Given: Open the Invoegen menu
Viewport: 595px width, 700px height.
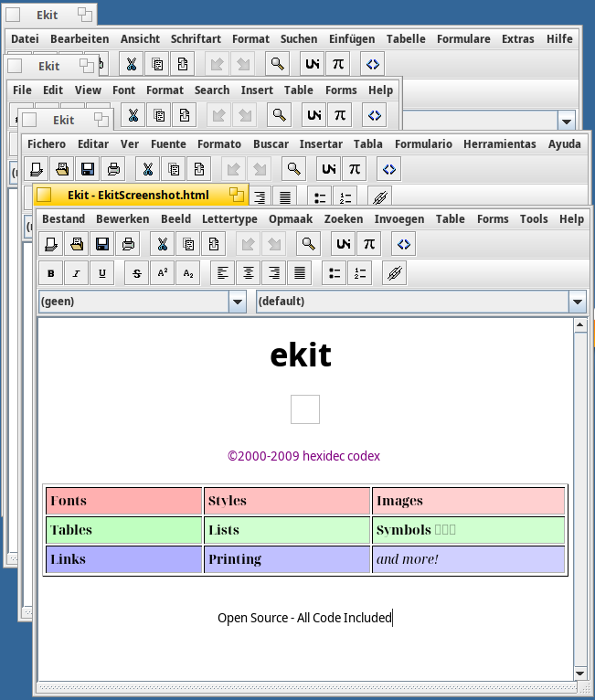Looking at the screenshot, I should pos(399,219).
